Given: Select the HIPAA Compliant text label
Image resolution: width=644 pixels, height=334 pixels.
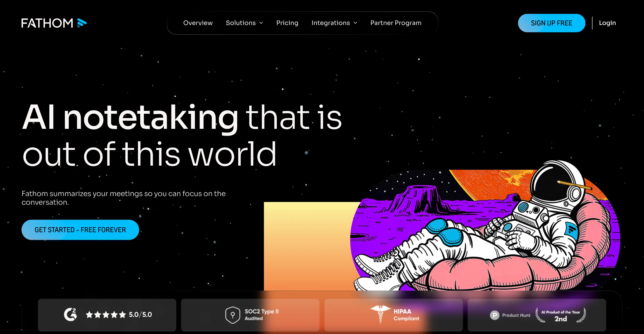Looking at the screenshot, I should tap(406, 315).
